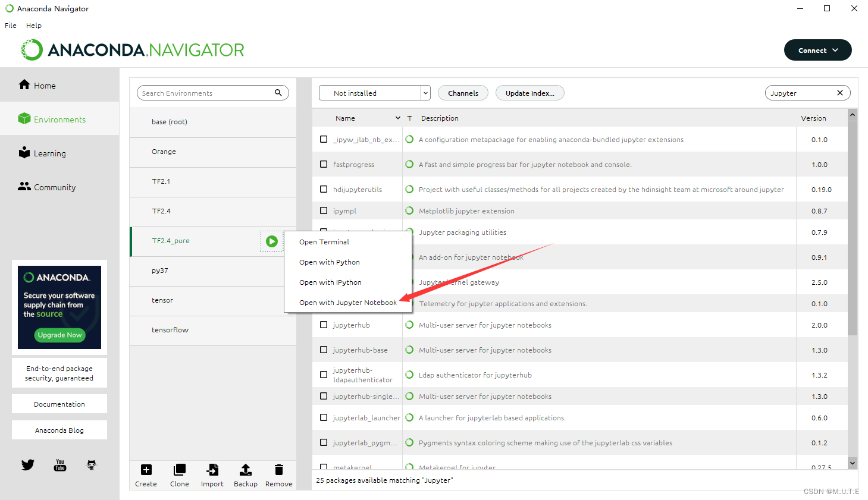Choose Open Terminal from the context menu

click(348, 242)
